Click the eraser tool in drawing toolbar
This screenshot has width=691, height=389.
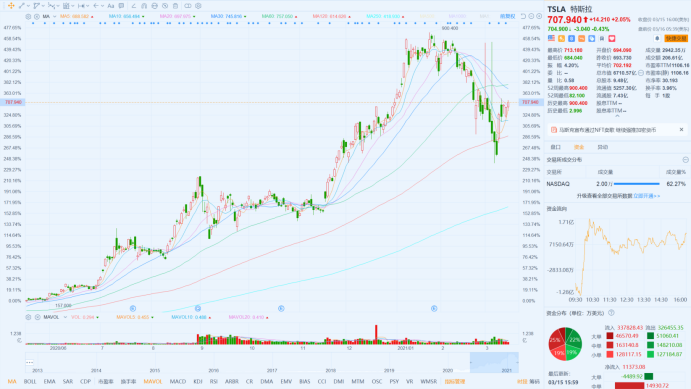pos(134,6)
